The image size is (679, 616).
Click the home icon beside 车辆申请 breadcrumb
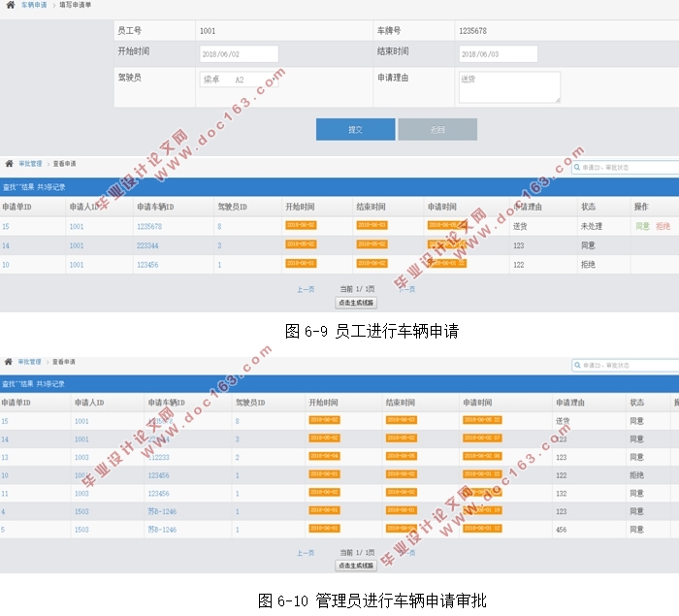(11, 5)
